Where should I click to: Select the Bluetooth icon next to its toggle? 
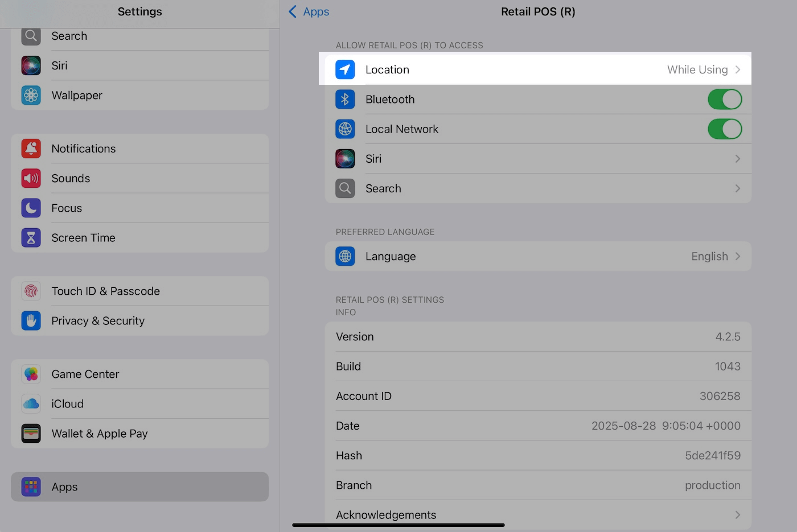pos(345,99)
